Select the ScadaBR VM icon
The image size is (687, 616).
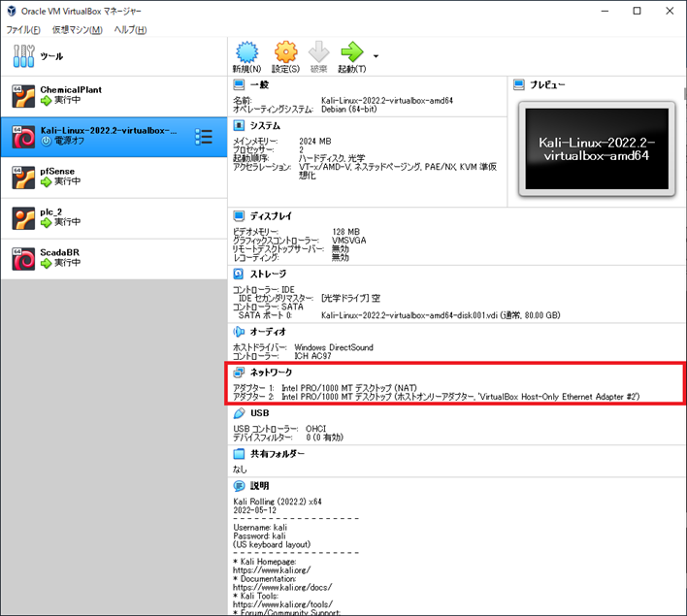pyautogui.click(x=23, y=259)
